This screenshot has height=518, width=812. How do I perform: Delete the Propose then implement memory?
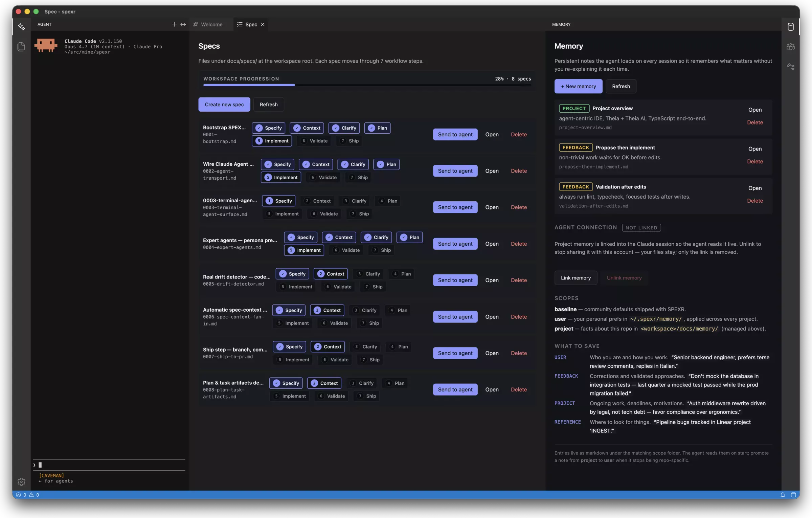pos(755,161)
